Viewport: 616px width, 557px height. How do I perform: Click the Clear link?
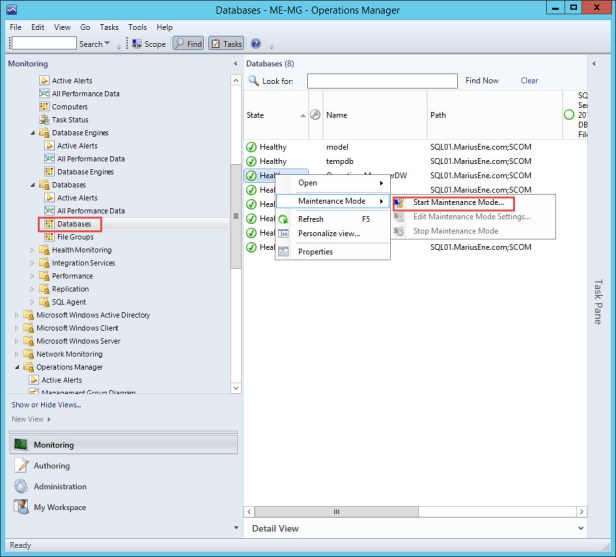point(529,81)
